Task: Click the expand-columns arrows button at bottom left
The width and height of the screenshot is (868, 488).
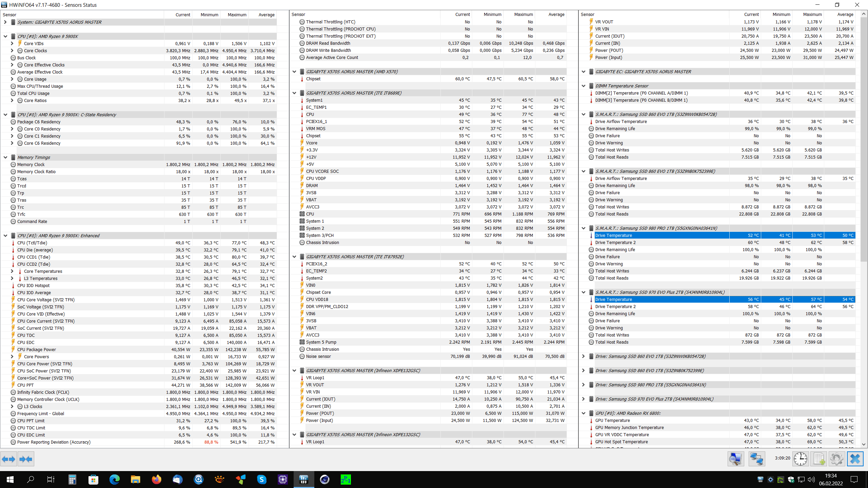Action: (x=8, y=459)
